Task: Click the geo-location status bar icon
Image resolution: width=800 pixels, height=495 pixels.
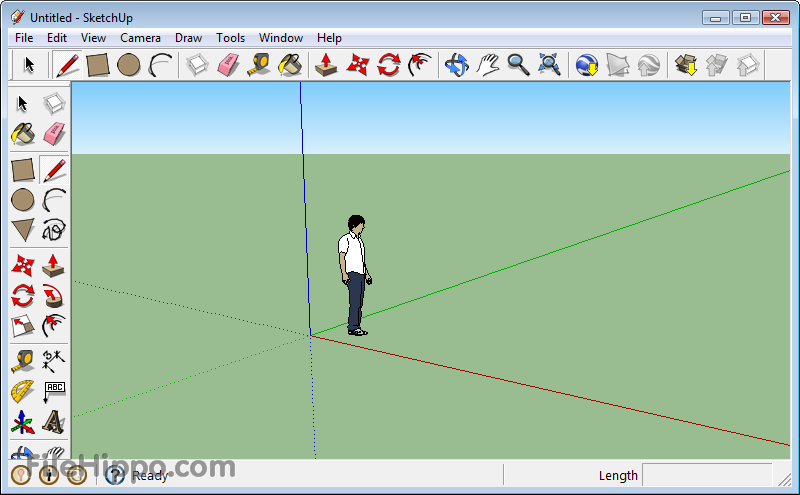Action: pyautogui.click(x=21, y=475)
